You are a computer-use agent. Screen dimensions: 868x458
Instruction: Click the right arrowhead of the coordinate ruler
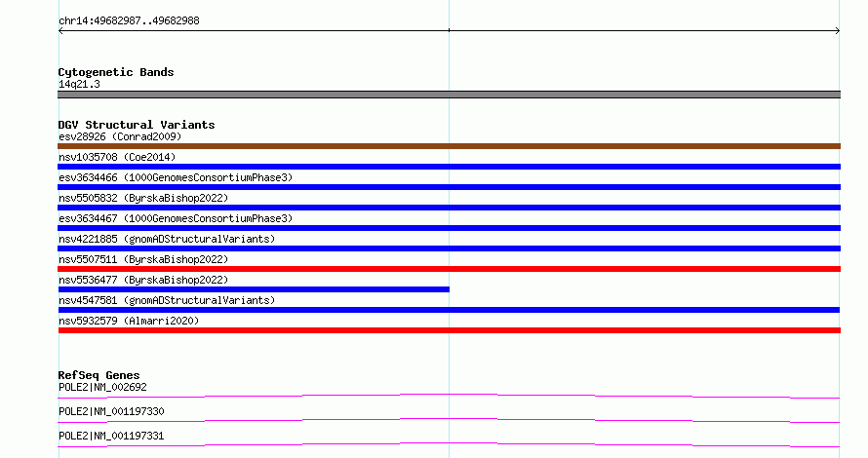pos(838,31)
